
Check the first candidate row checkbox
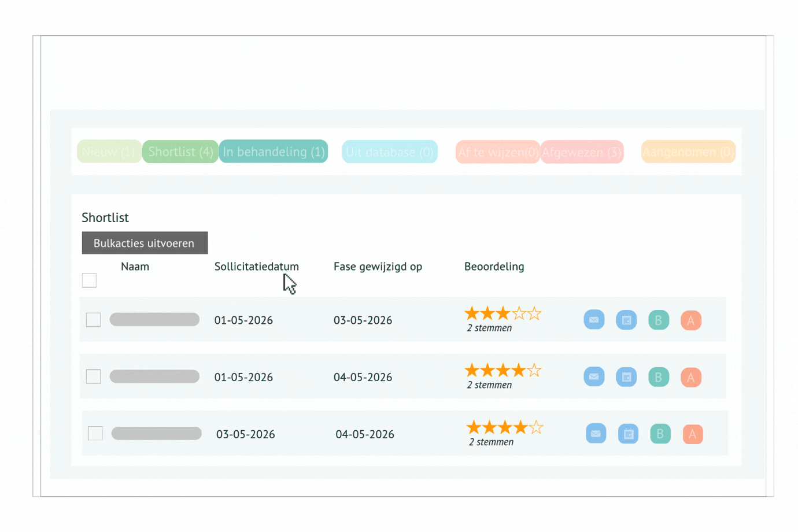coord(93,320)
